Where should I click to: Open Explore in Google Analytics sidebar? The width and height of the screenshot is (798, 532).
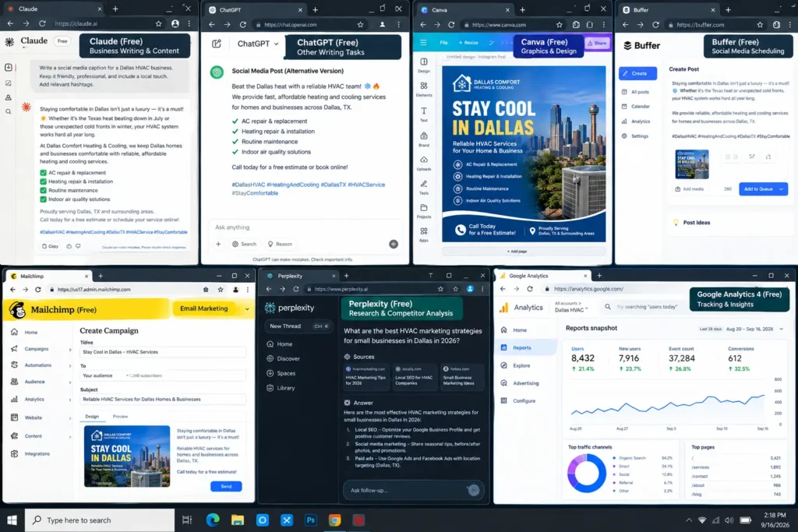(516, 365)
